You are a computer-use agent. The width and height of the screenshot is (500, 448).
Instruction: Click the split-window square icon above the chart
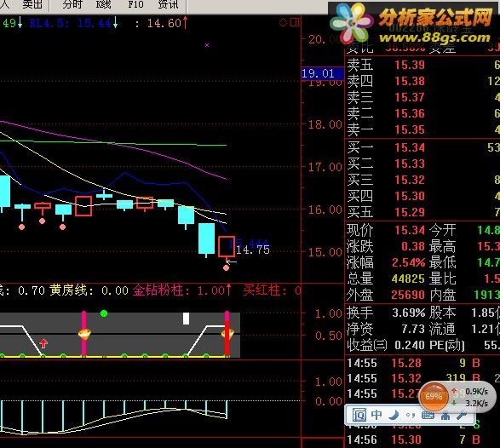(295, 22)
